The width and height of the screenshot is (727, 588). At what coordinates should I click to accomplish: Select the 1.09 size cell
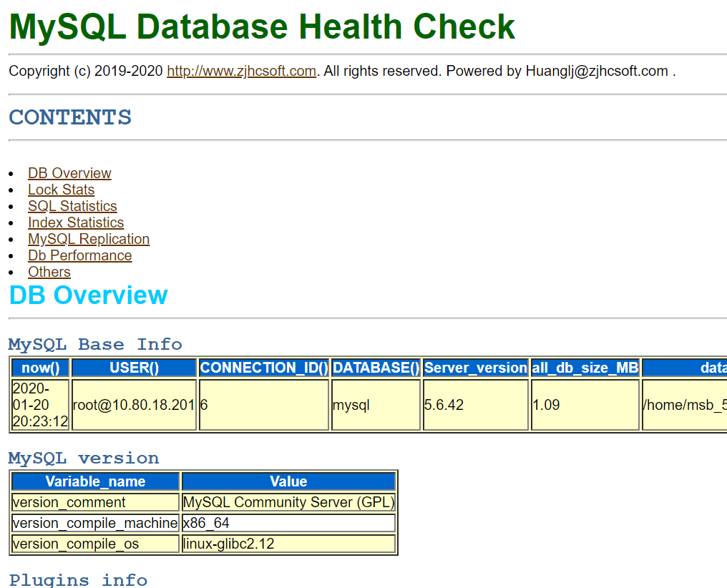click(585, 405)
